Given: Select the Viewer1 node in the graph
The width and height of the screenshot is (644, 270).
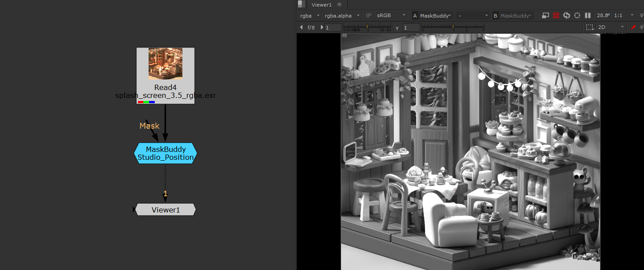Looking at the screenshot, I should pyautogui.click(x=165, y=209).
